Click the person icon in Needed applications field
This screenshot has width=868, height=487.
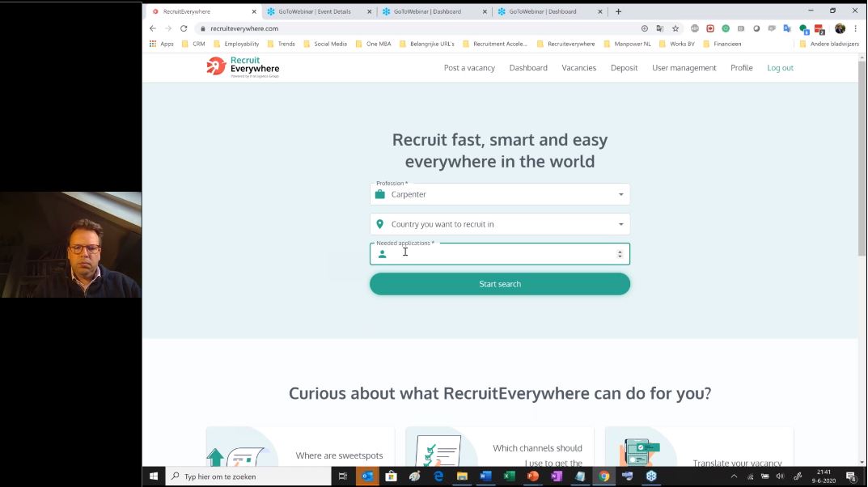(381, 253)
